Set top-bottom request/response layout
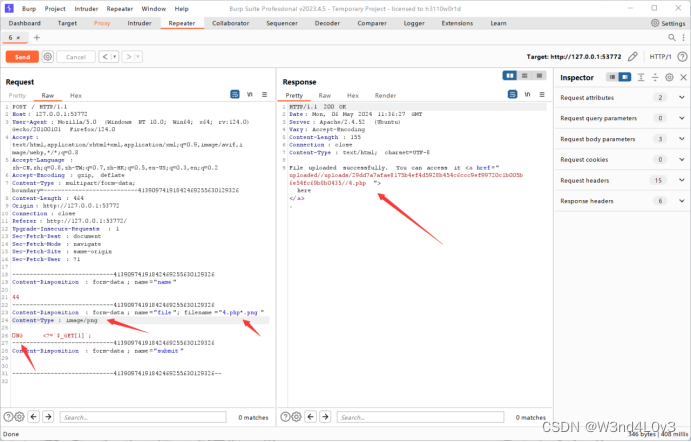Viewport: 691px width, 442px height. coord(524,75)
